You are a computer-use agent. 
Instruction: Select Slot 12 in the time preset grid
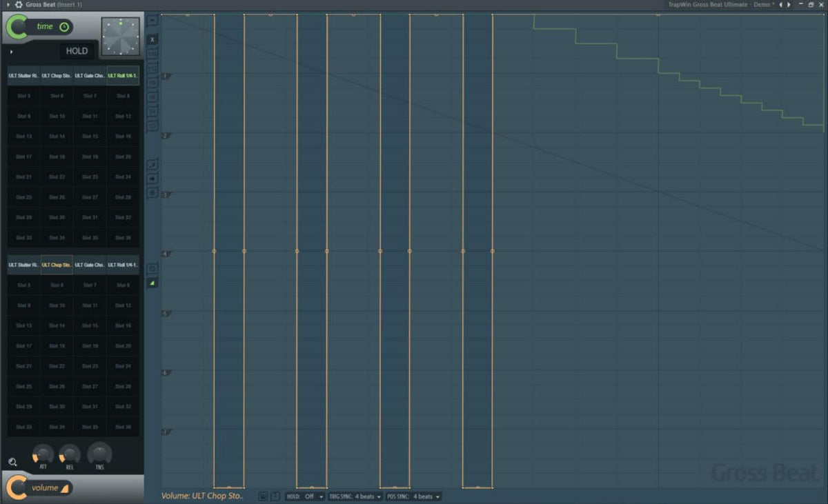[x=123, y=117]
